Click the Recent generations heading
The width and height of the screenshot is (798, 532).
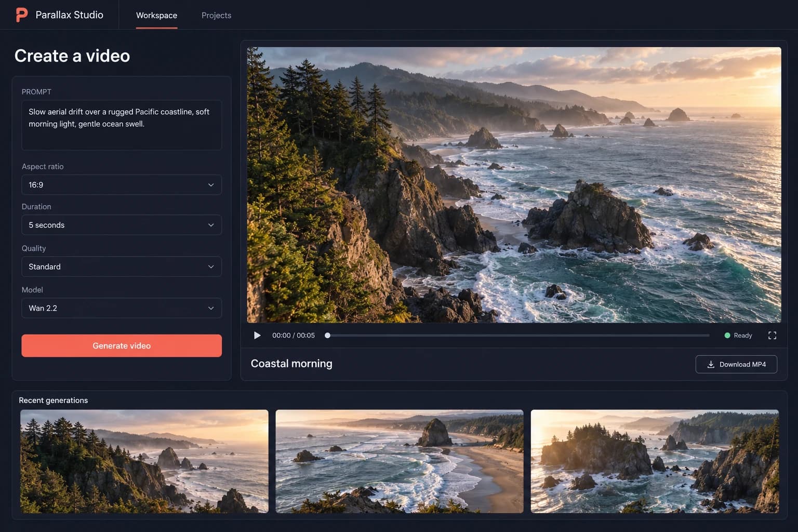[x=54, y=400]
